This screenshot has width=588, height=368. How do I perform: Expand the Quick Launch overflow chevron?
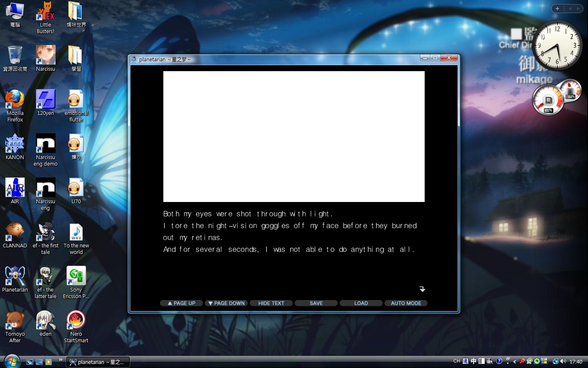[60, 360]
